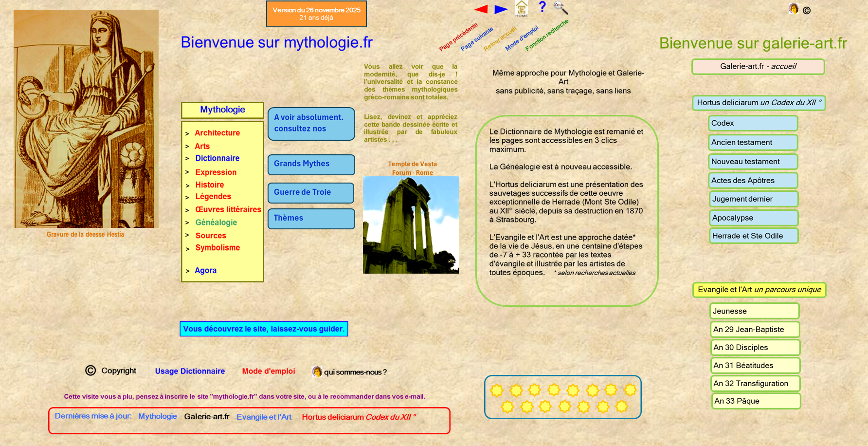868x446 pixels.
Task: Expand the Généalogie section
Action: coord(216,223)
